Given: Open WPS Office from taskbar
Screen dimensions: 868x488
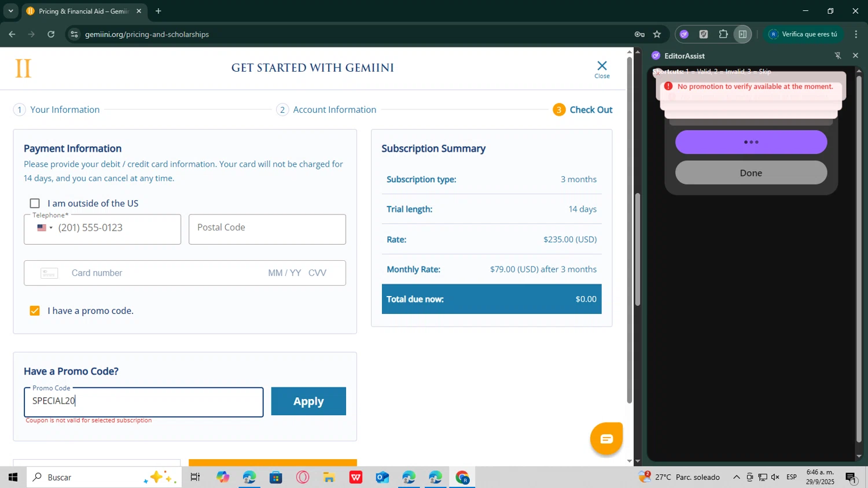Looking at the screenshot, I should 356,477.
